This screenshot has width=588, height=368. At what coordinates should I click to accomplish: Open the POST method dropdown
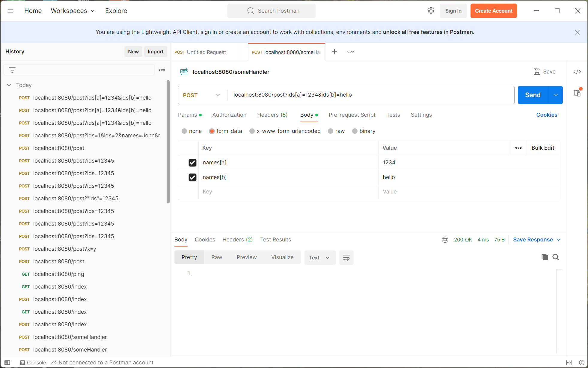click(x=202, y=95)
